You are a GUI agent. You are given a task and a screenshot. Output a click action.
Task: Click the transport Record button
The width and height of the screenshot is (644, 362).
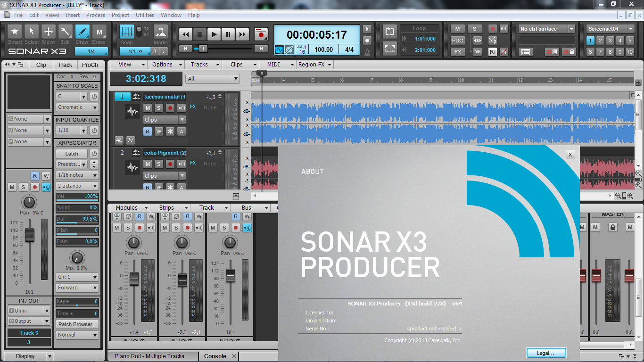(261, 34)
